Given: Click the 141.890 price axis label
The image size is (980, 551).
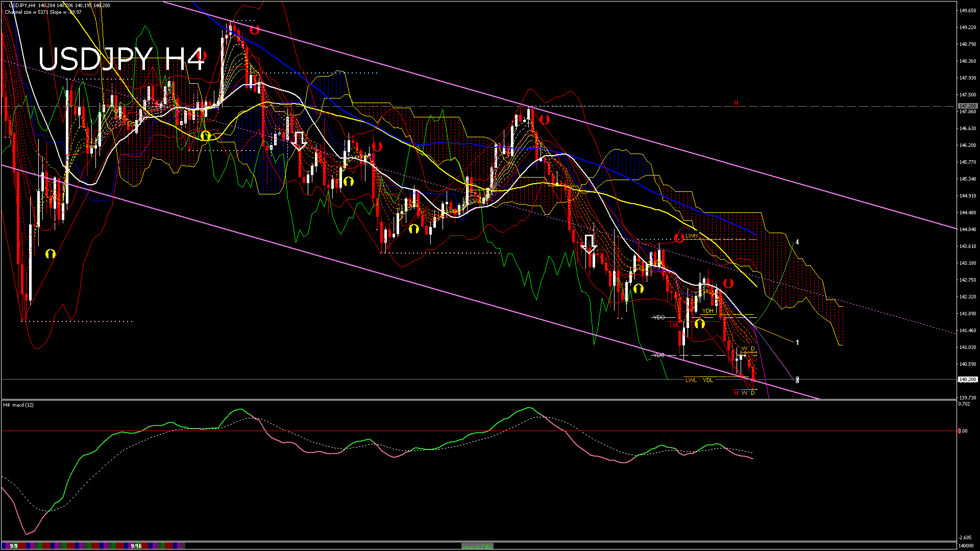Looking at the screenshot, I should (x=968, y=314).
